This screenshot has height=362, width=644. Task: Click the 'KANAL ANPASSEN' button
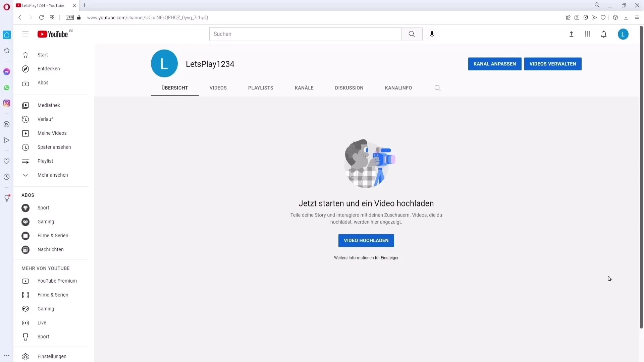(494, 63)
